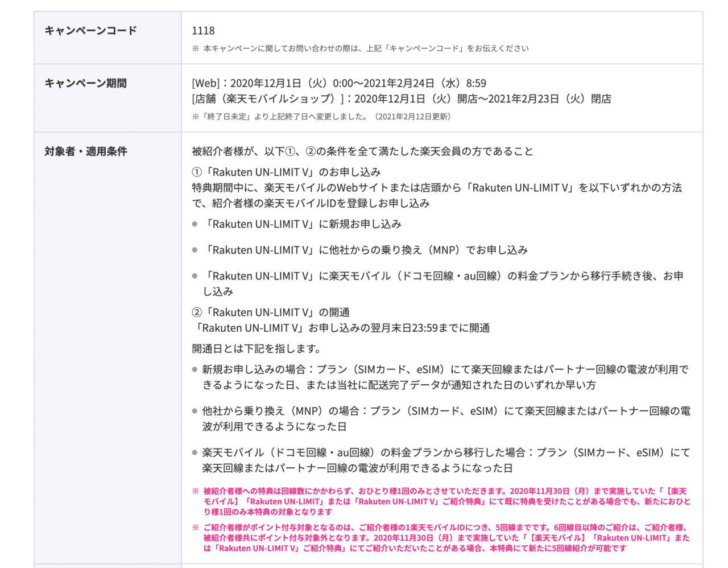Select the campaign code value 1118
This screenshot has width=728, height=568.
[x=203, y=31]
